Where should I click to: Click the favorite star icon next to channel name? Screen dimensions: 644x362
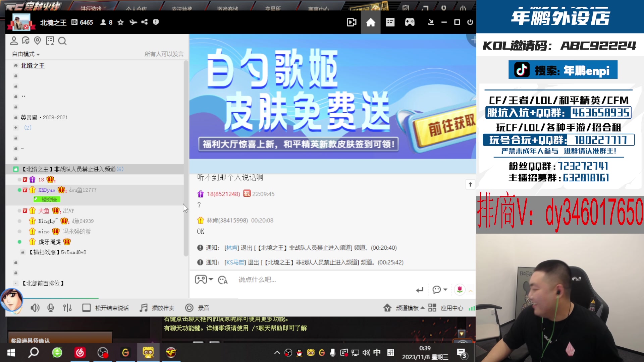point(121,22)
